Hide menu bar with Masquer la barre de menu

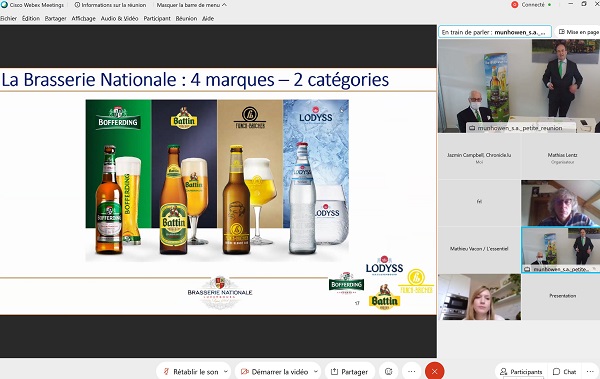click(192, 5)
